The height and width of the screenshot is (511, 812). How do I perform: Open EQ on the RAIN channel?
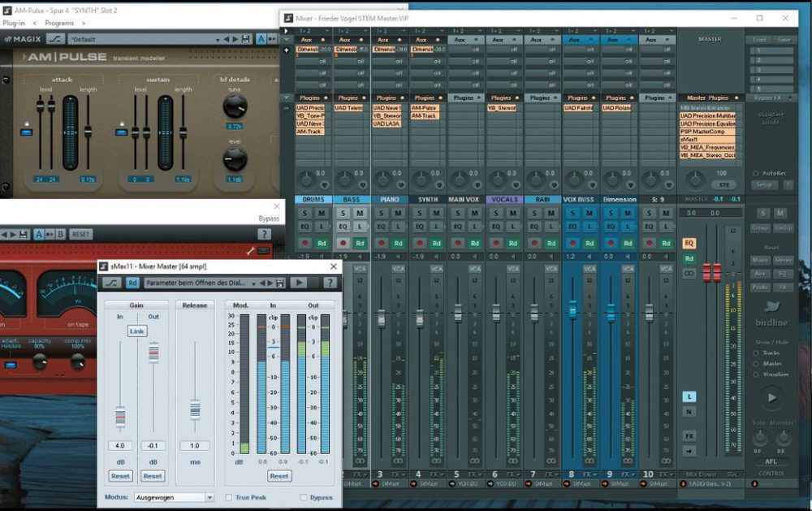(x=534, y=227)
